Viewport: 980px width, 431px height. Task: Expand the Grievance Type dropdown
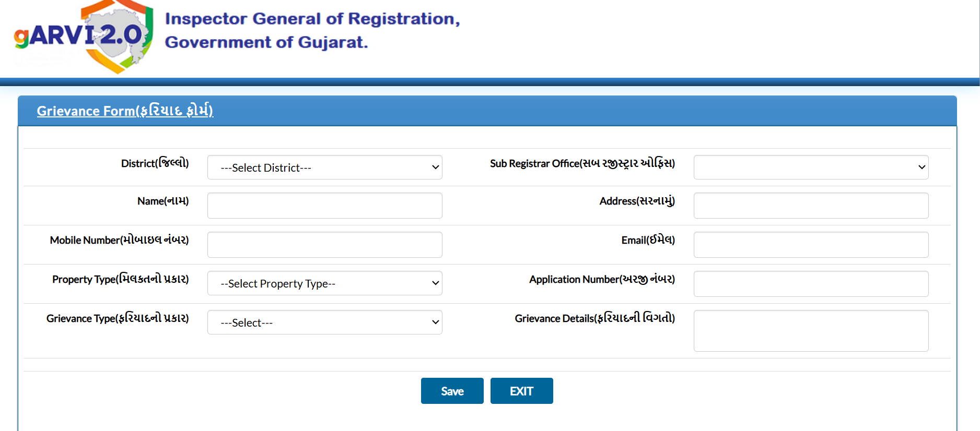pos(324,322)
